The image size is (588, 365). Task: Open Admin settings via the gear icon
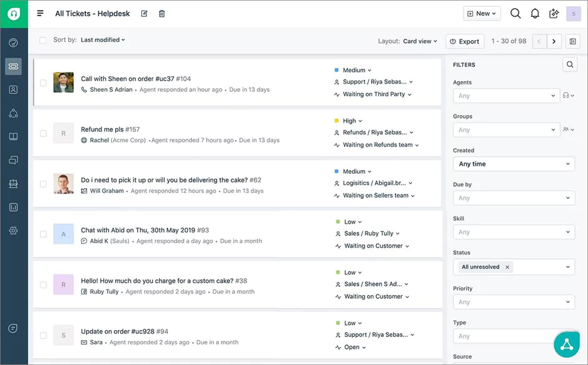point(14,231)
